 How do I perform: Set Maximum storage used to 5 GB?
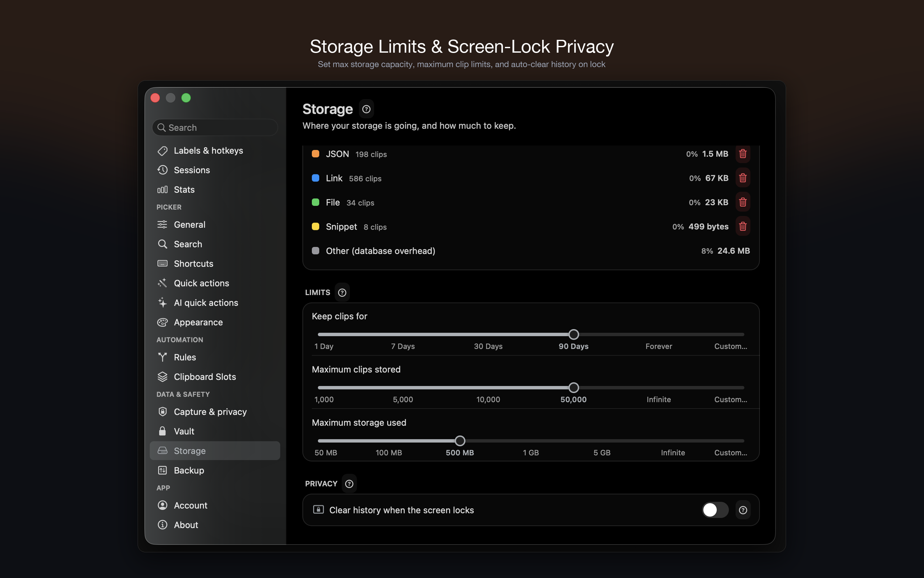click(x=602, y=453)
